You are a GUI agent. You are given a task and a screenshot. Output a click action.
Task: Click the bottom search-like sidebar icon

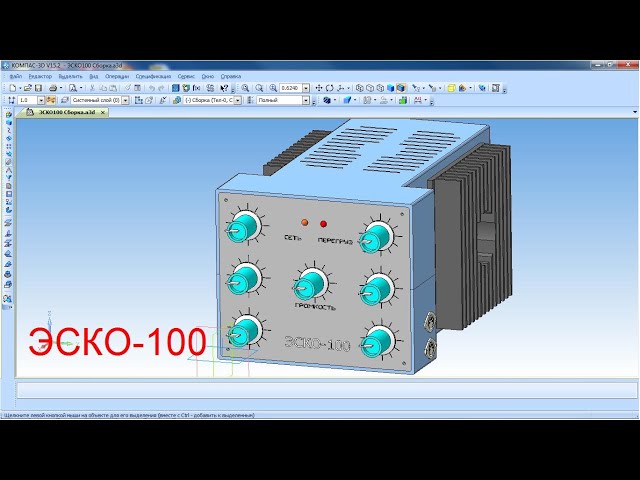[7, 298]
